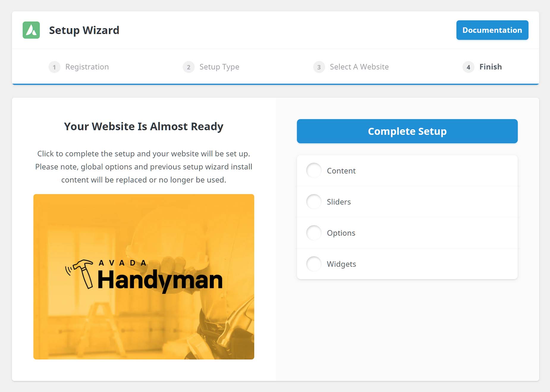Click the 'Options' label text
The image size is (550, 392).
(341, 233)
